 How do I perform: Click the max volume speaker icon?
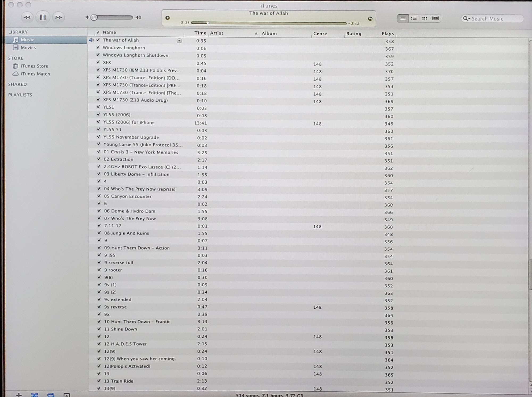[138, 18]
